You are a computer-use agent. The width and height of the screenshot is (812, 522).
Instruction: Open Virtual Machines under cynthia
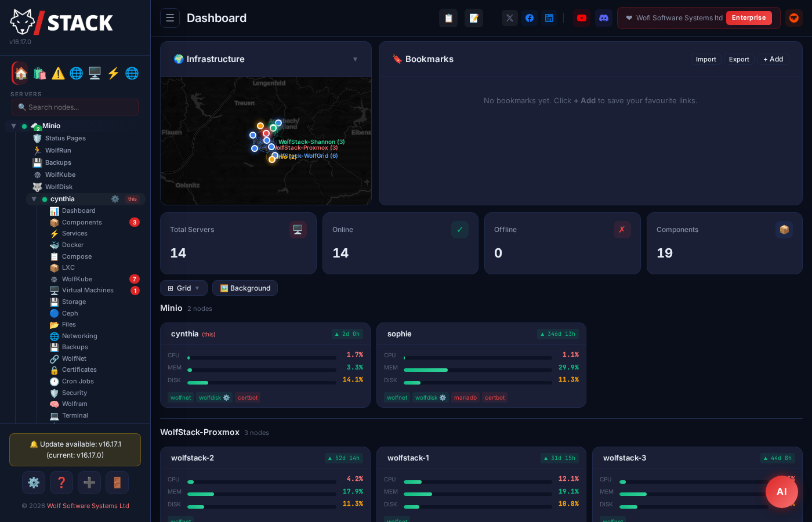[x=88, y=291]
